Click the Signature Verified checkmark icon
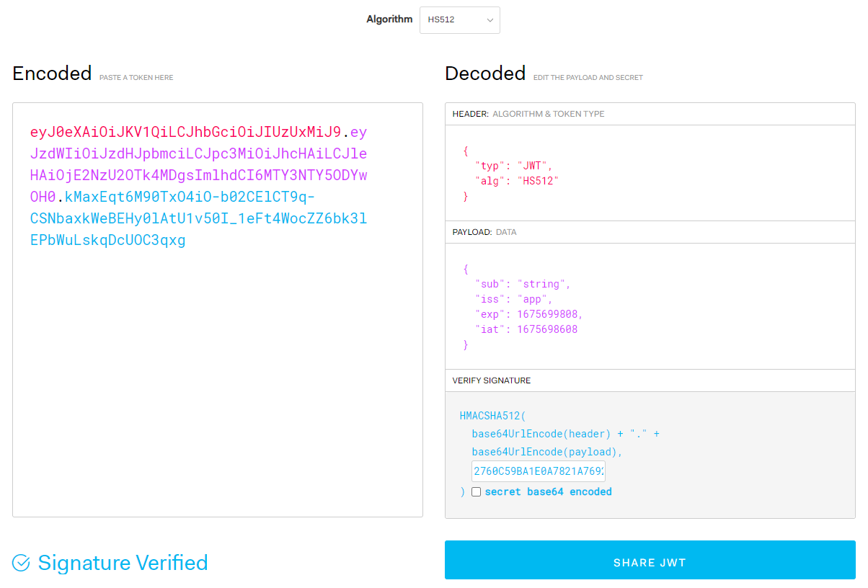Screen dimensions: 868x588 (21, 563)
